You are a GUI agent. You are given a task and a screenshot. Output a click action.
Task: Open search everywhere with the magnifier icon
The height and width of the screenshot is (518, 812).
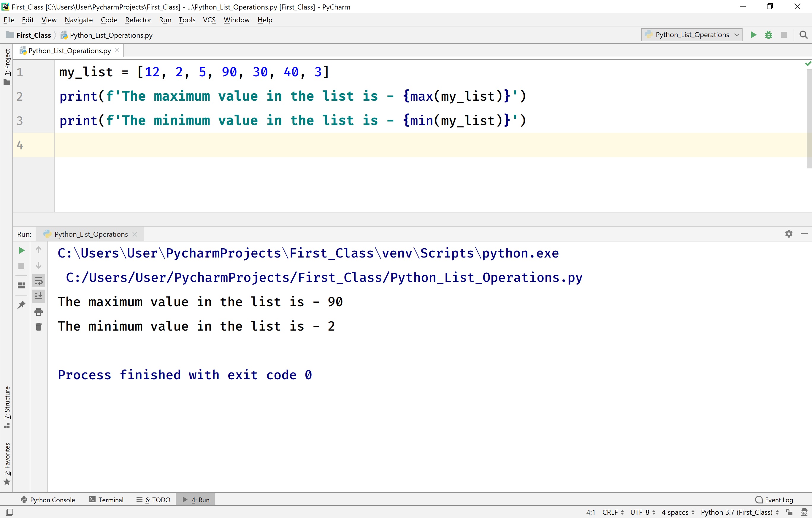[804, 35]
